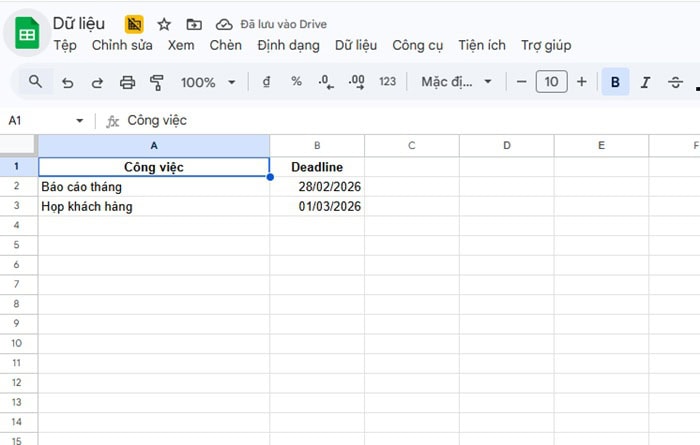Redo the last action

click(x=97, y=82)
